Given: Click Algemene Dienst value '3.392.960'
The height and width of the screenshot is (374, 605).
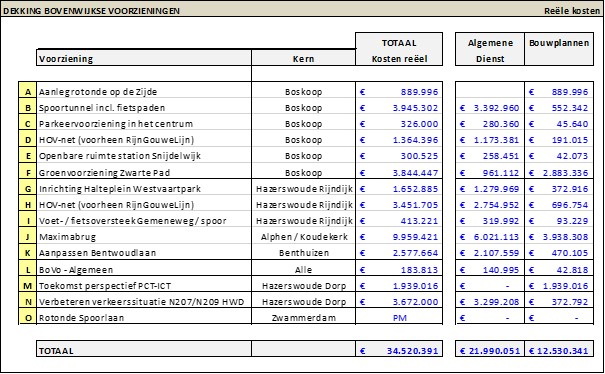Looking at the screenshot, I should click(x=496, y=108).
